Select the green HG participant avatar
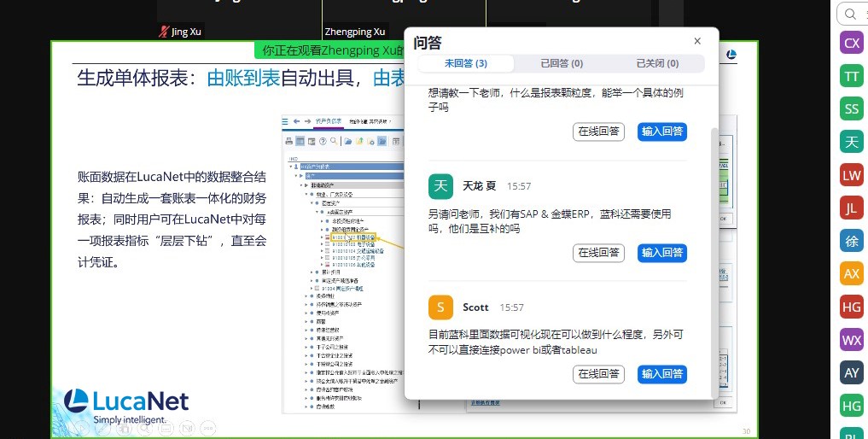The width and height of the screenshot is (868, 439). point(852,406)
